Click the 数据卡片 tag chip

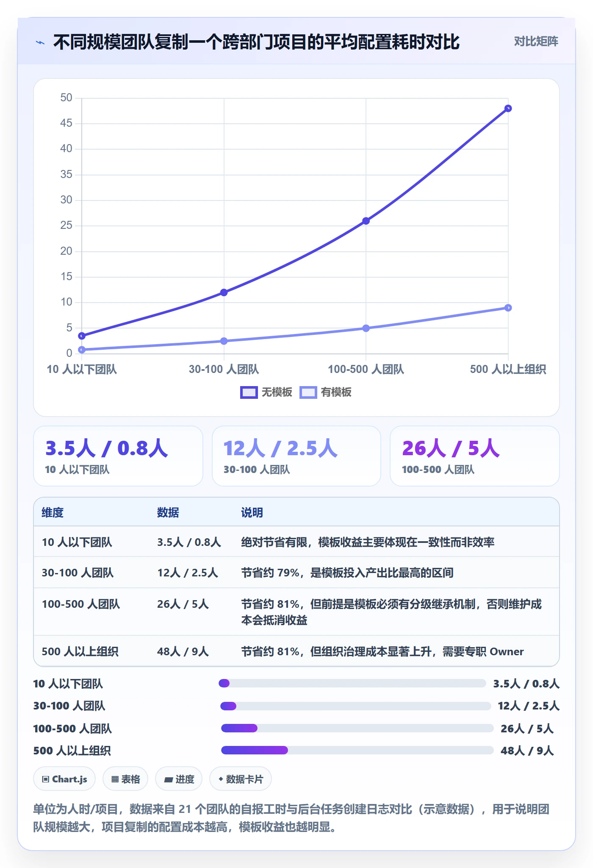pos(241,779)
